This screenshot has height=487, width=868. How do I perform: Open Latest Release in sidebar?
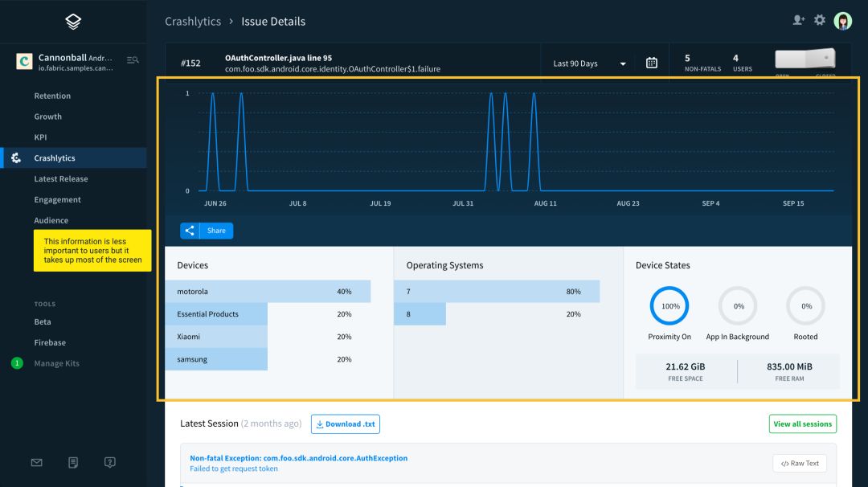coord(61,178)
